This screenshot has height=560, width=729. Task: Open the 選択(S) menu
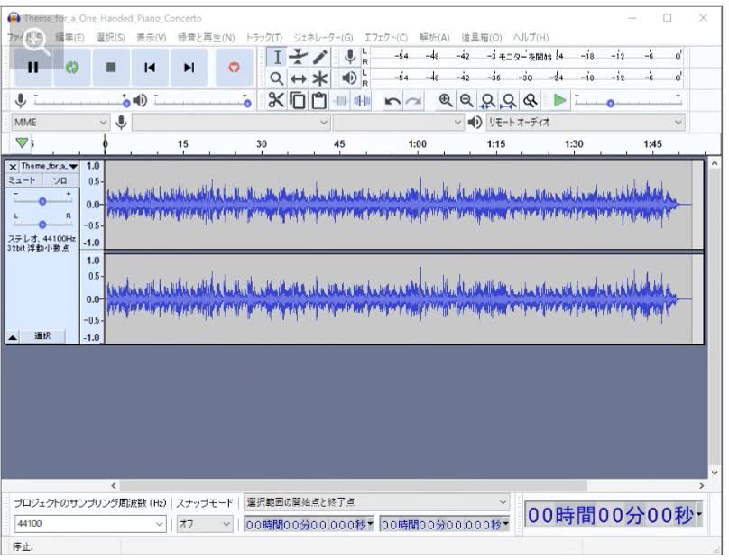tap(110, 38)
